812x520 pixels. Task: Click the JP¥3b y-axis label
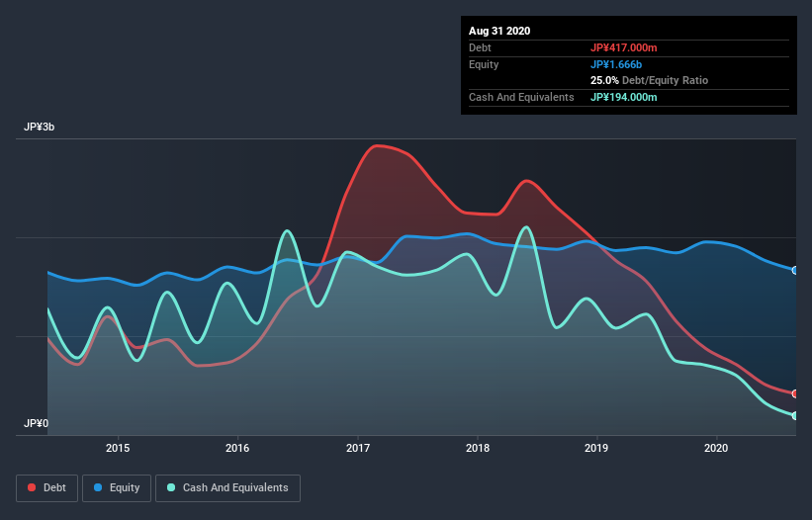[39, 128]
